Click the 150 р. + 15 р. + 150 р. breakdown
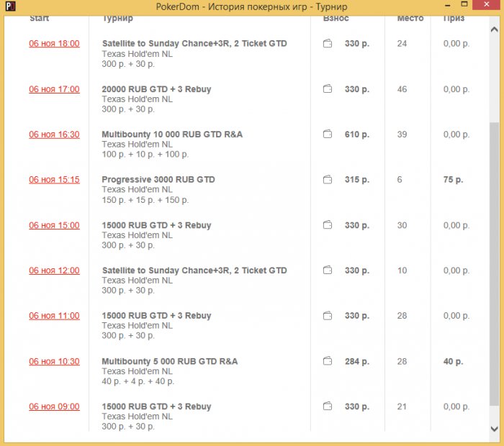The image size is (504, 446). (145, 200)
